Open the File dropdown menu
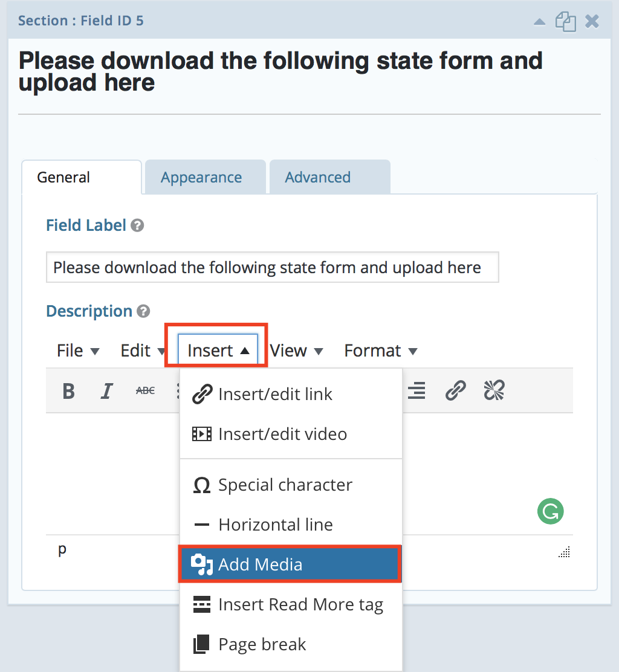619x672 pixels. point(78,351)
